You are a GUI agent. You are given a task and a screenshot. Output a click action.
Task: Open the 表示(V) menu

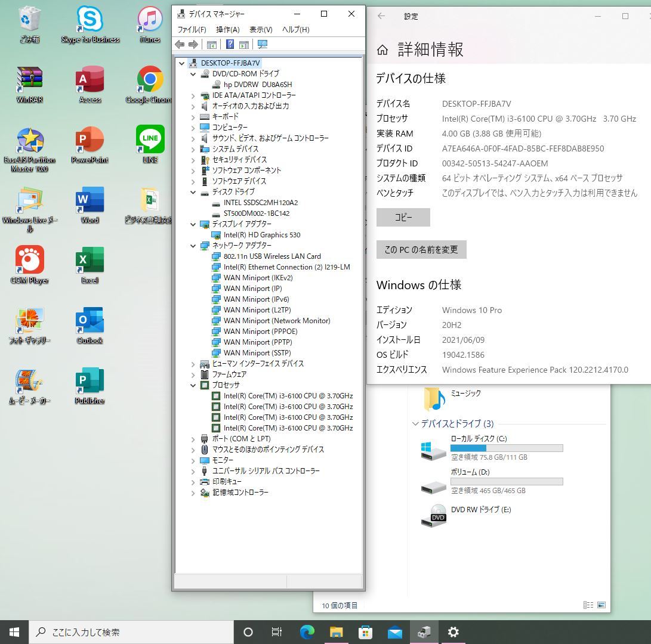tap(261, 29)
